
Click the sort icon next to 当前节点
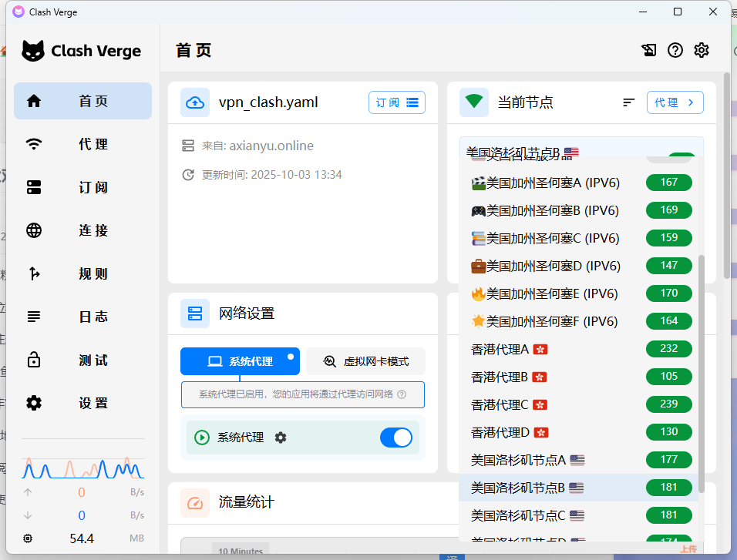coord(629,102)
